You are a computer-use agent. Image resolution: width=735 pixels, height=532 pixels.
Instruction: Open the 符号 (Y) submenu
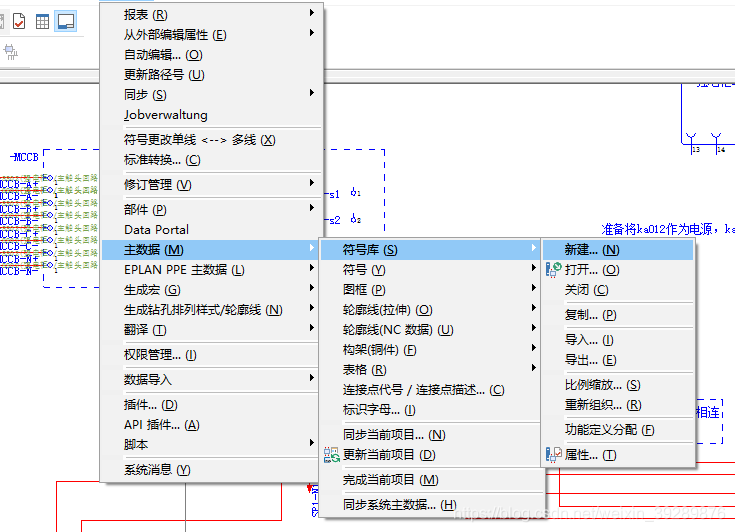[430, 270]
